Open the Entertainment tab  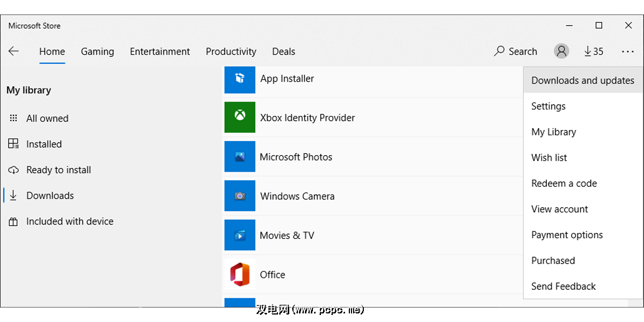[160, 52]
